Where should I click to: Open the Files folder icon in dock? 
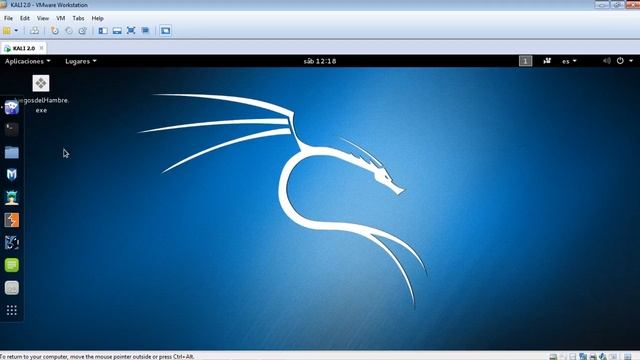11,152
